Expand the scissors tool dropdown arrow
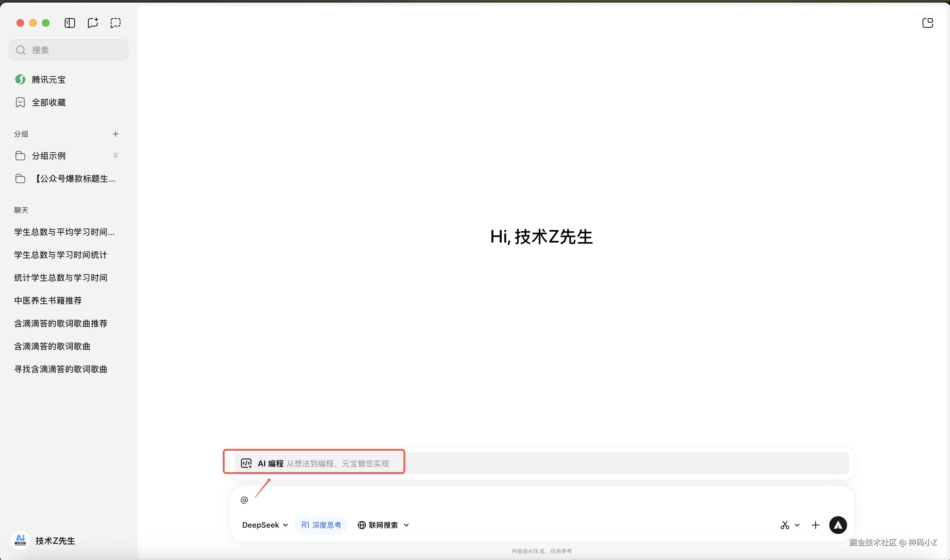950x560 pixels. (797, 525)
